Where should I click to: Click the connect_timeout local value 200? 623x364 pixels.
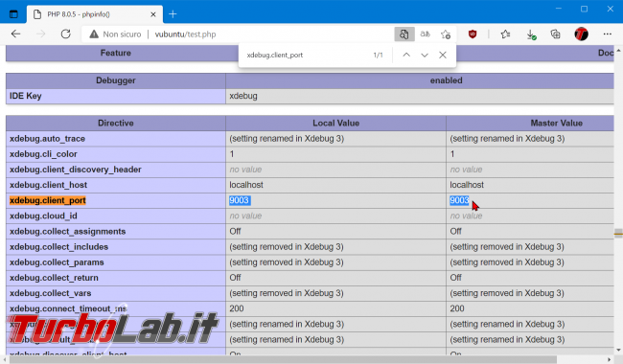coord(335,308)
